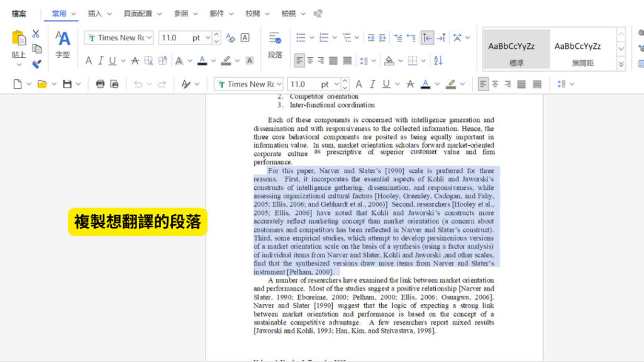The width and height of the screenshot is (644, 362).
Task: Toggle Underline in the ribbon font group
Action: (112, 61)
